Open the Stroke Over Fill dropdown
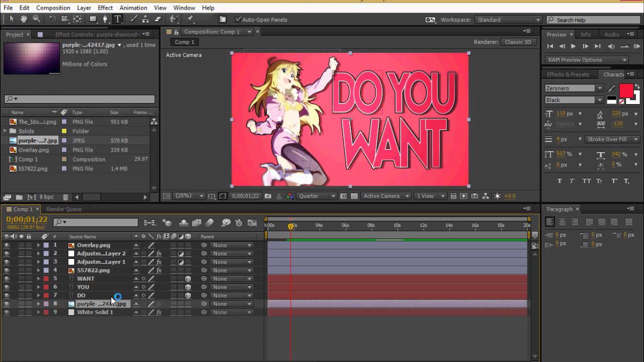The image size is (644, 362). coord(612,139)
